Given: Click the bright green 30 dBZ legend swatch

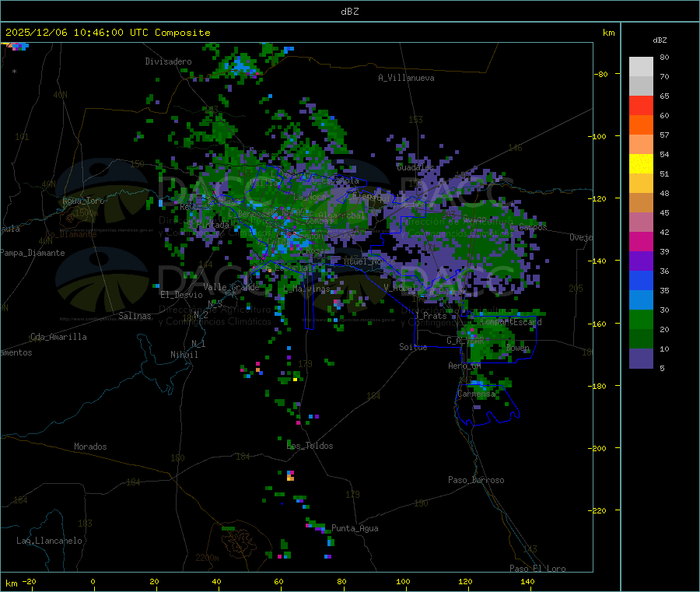Looking at the screenshot, I should [641, 319].
